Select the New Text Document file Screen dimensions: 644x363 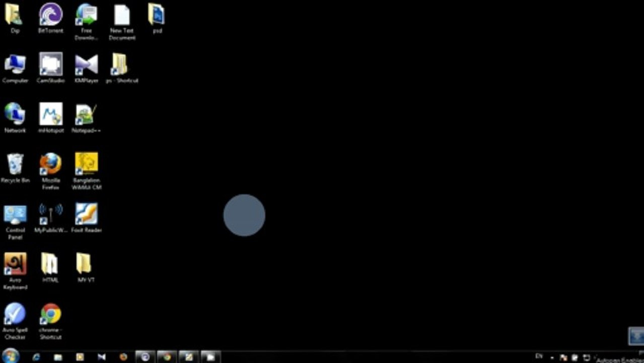[x=122, y=22]
